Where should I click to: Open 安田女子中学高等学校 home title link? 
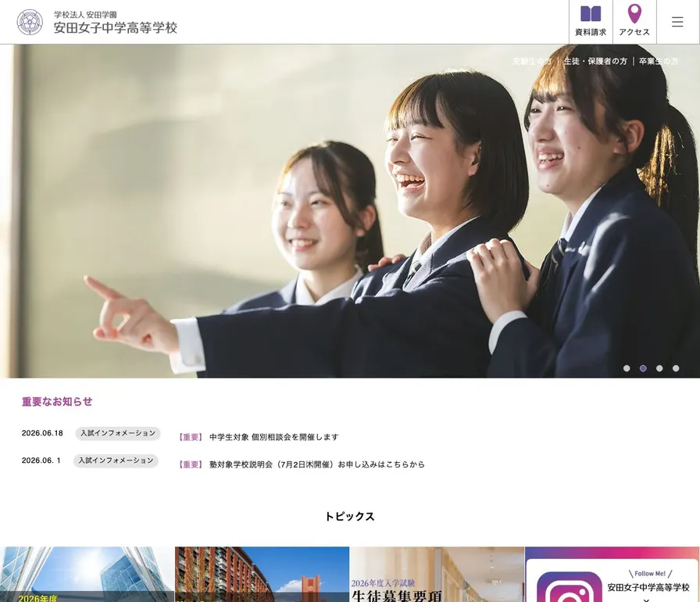coord(115,27)
